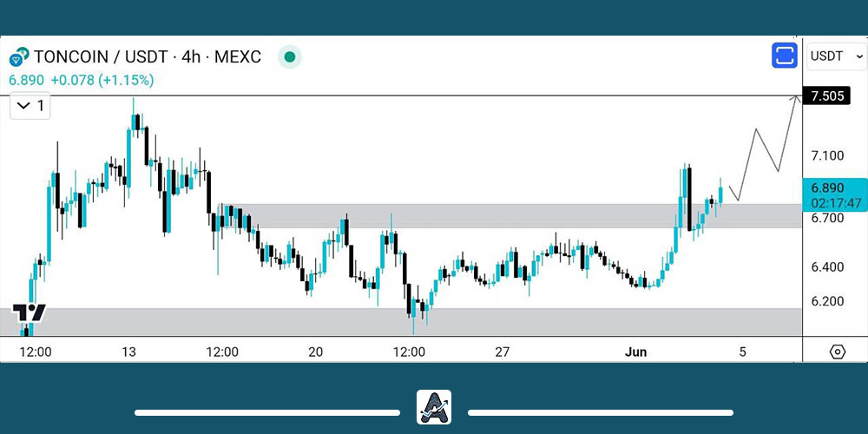Click the 7.100 level on price scale
Screen dimensions: 868x434
[x=827, y=155]
